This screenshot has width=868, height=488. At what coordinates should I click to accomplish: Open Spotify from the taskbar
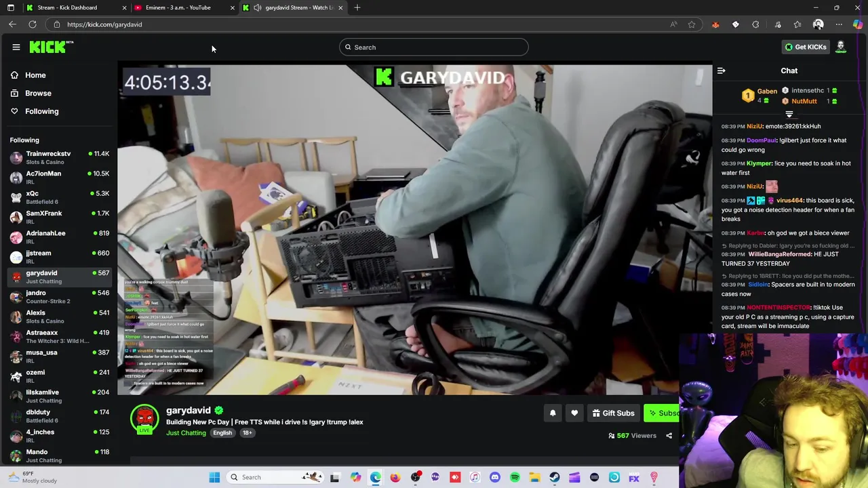click(x=515, y=477)
